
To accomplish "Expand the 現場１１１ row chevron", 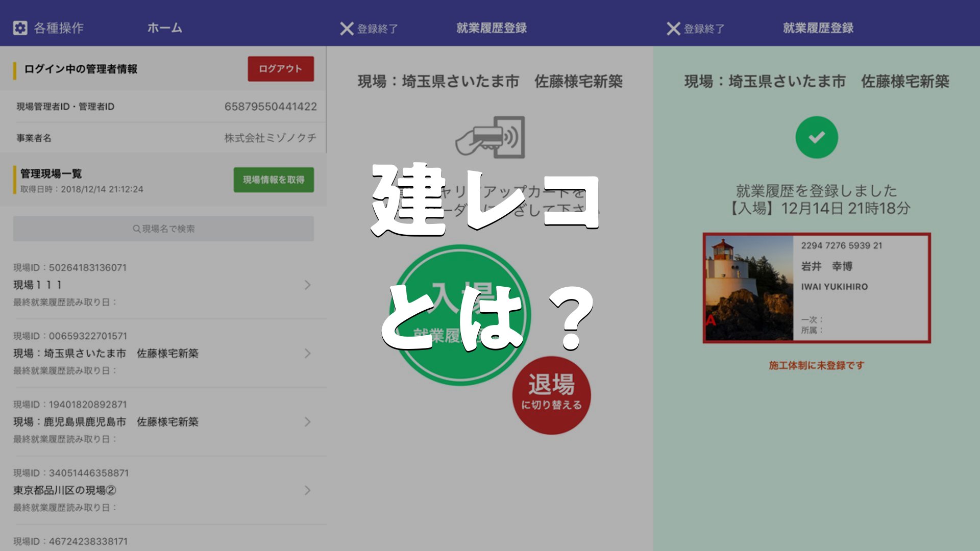I will click(x=307, y=285).
